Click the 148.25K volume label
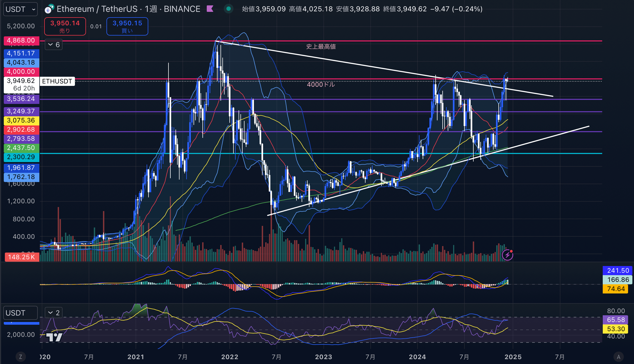 (x=22, y=257)
